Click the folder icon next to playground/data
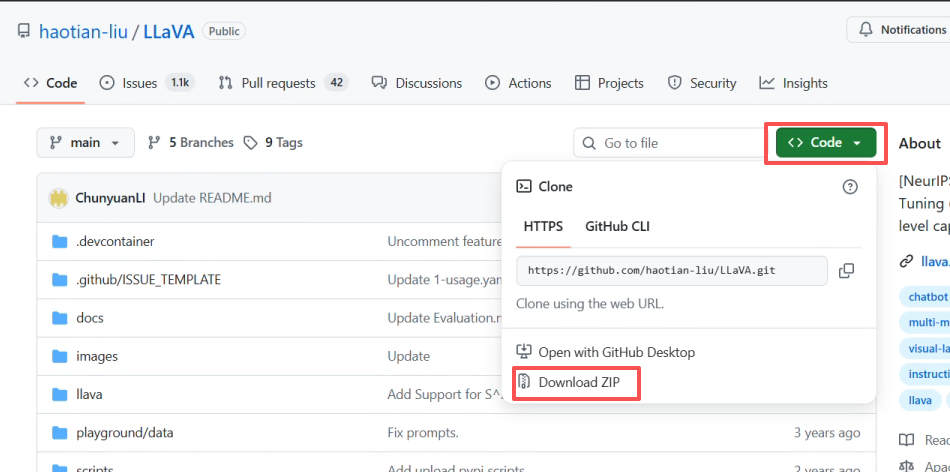 (59, 433)
